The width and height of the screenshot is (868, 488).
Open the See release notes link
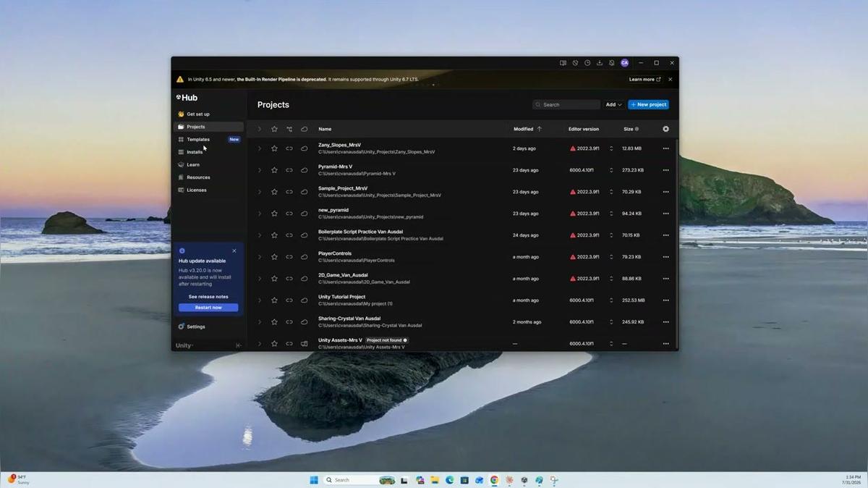[208, 297]
